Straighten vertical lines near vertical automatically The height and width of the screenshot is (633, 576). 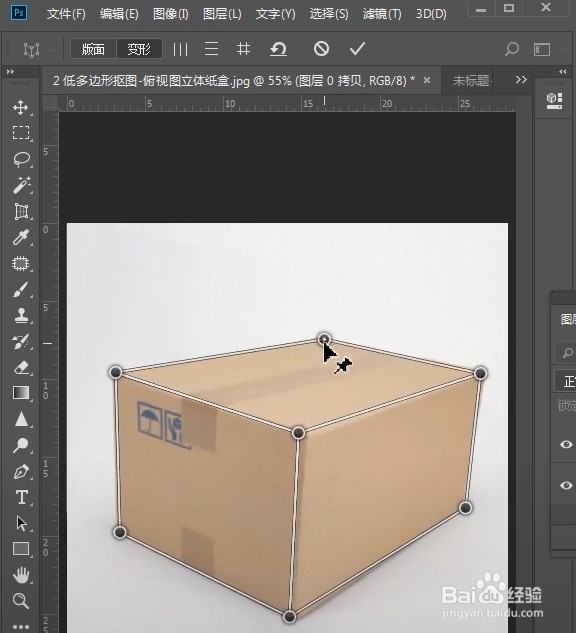180,49
